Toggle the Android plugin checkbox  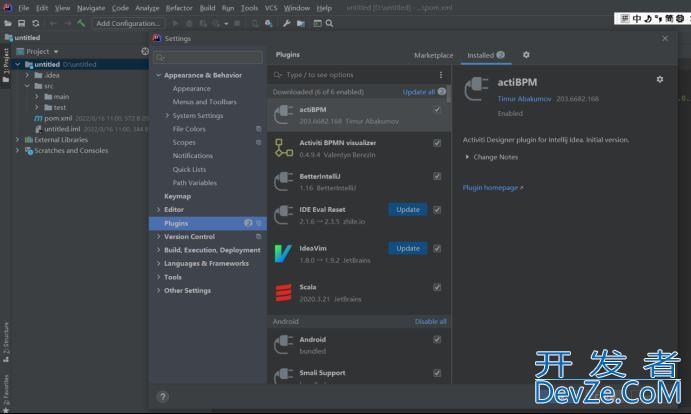pyautogui.click(x=437, y=339)
